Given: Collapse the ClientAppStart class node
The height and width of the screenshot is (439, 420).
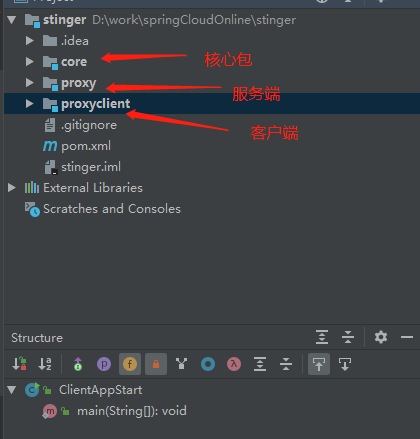Looking at the screenshot, I should tap(12, 390).
